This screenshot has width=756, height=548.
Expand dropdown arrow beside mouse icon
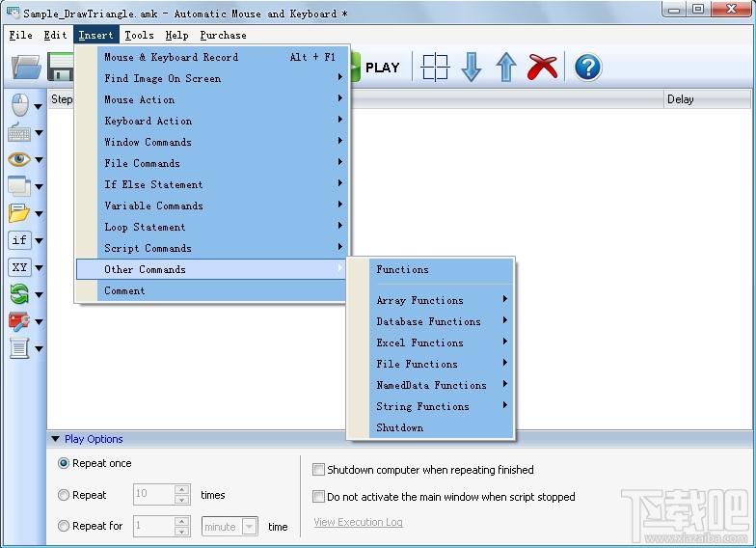(39, 106)
